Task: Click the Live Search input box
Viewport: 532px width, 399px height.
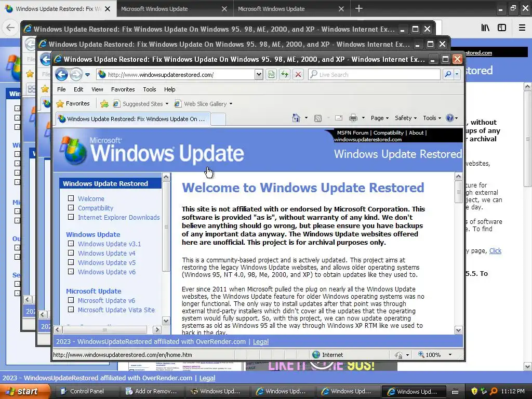Action: pyautogui.click(x=374, y=74)
